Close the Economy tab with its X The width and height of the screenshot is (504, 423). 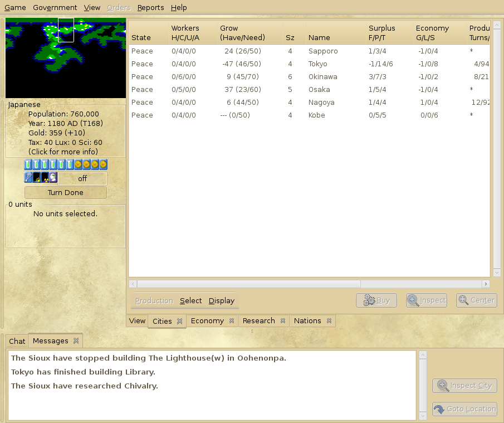(232, 320)
